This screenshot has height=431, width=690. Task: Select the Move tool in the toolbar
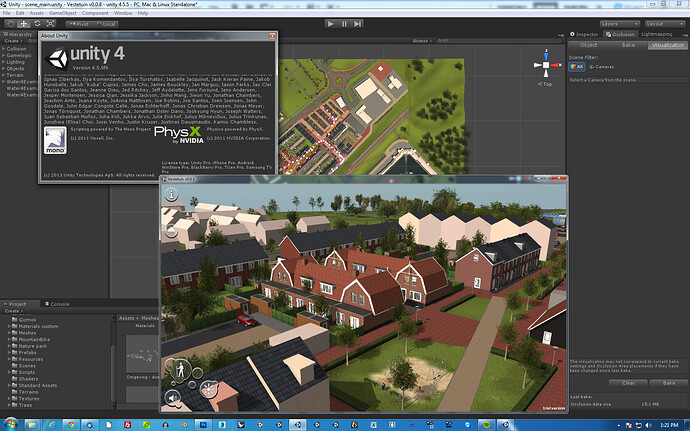pyautogui.click(x=24, y=24)
